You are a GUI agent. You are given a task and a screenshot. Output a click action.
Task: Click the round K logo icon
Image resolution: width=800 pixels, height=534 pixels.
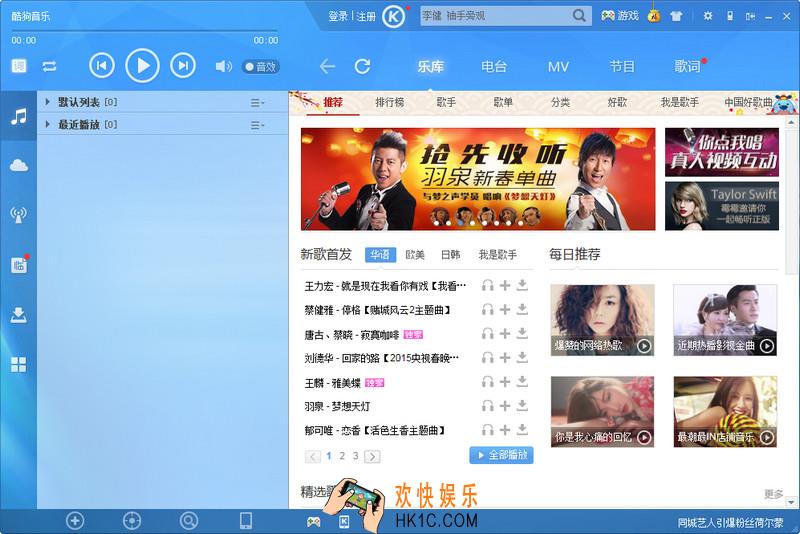coord(393,17)
